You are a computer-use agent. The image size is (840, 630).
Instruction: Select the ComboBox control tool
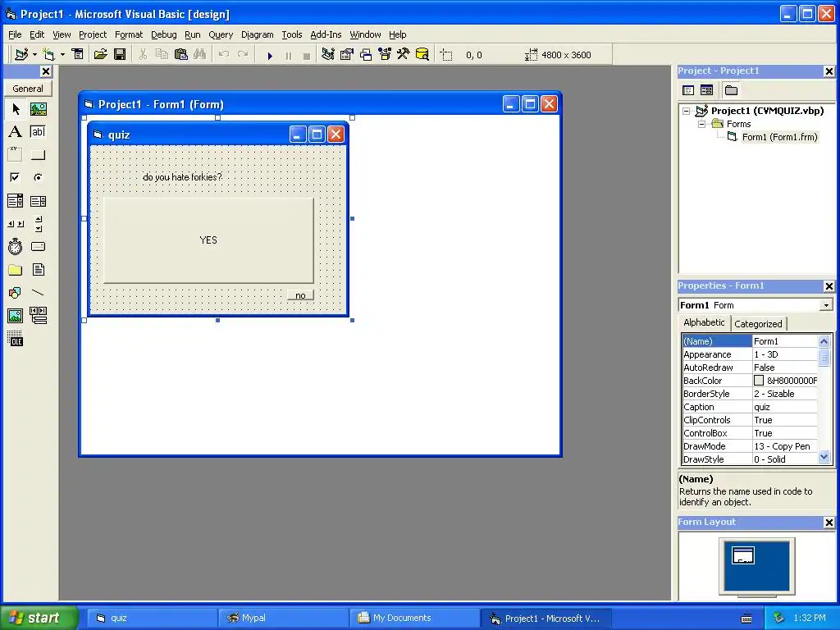click(x=16, y=201)
